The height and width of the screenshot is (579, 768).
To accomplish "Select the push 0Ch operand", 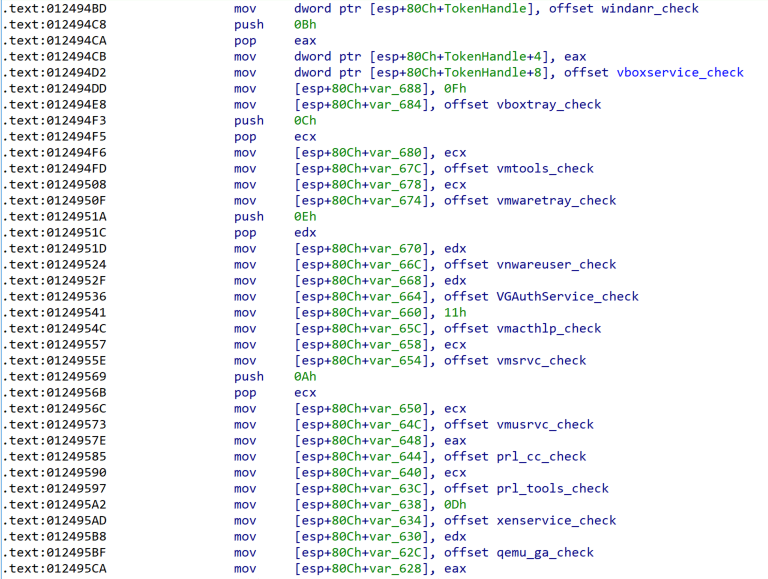I will tap(305, 121).
